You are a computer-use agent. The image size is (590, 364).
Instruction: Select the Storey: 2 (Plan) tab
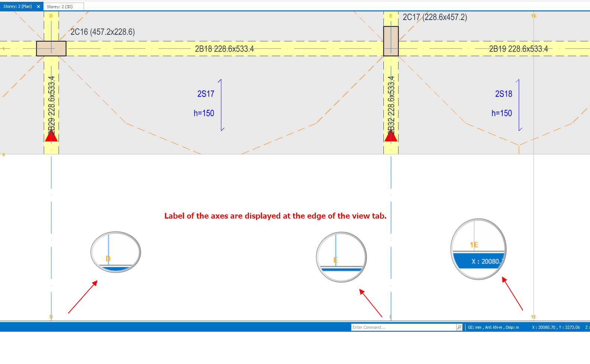click(17, 7)
